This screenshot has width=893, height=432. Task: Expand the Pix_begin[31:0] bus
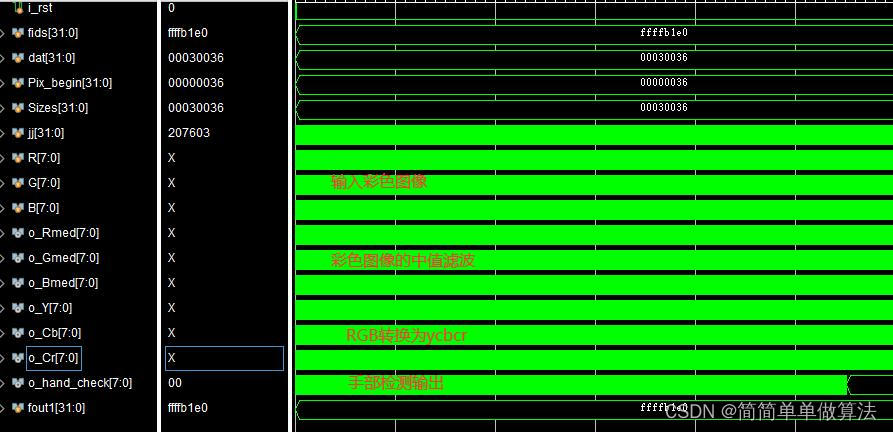3,83
